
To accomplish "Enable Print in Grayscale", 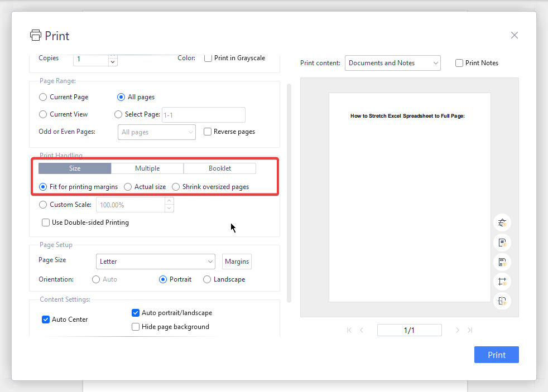I will (x=207, y=57).
